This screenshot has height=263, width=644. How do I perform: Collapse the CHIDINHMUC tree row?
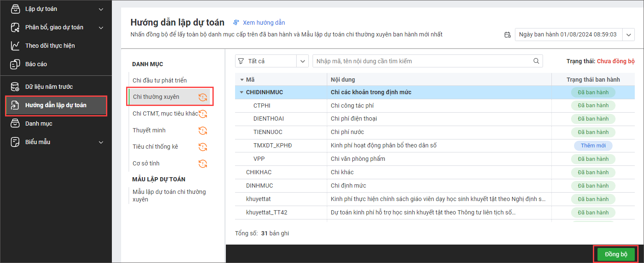click(241, 92)
